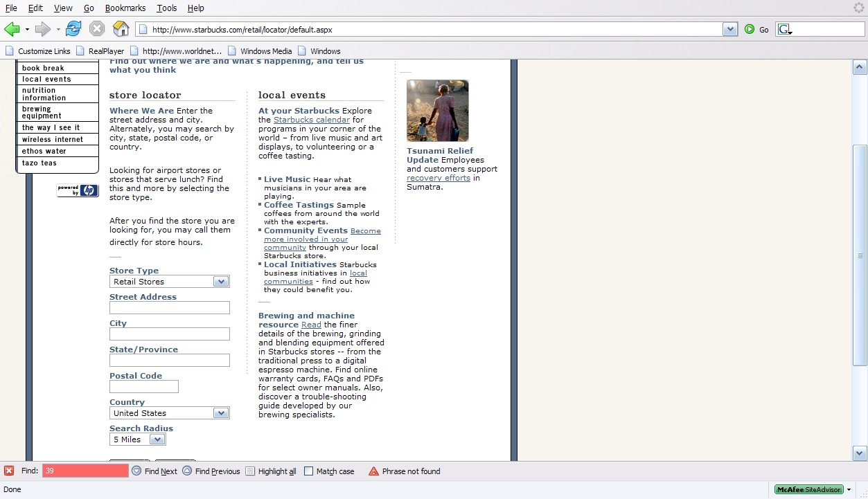Screen dimensions: 868x499
Task: Open the Help menu
Action: point(196,8)
